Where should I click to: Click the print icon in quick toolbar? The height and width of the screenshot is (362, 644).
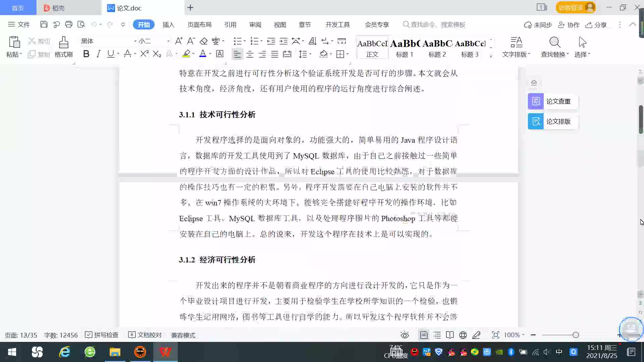69,24
